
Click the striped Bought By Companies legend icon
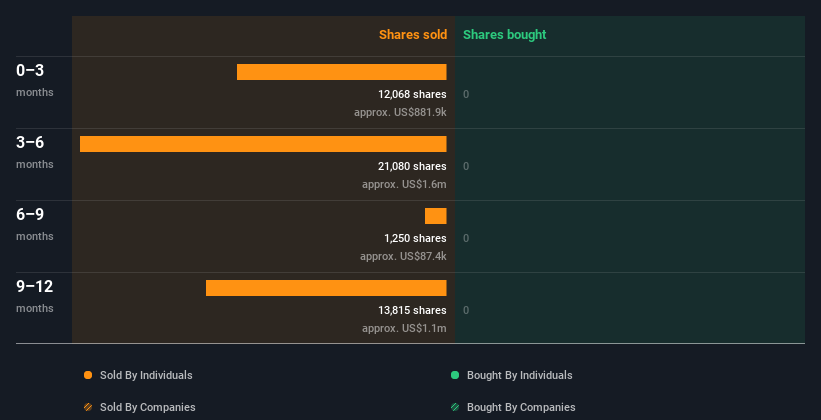coord(455,407)
